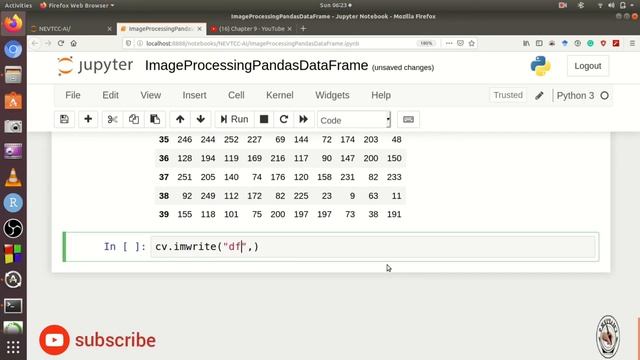This screenshot has height=360, width=640.
Task: Show applications grid in dock
Action: click(x=13, y=347)
